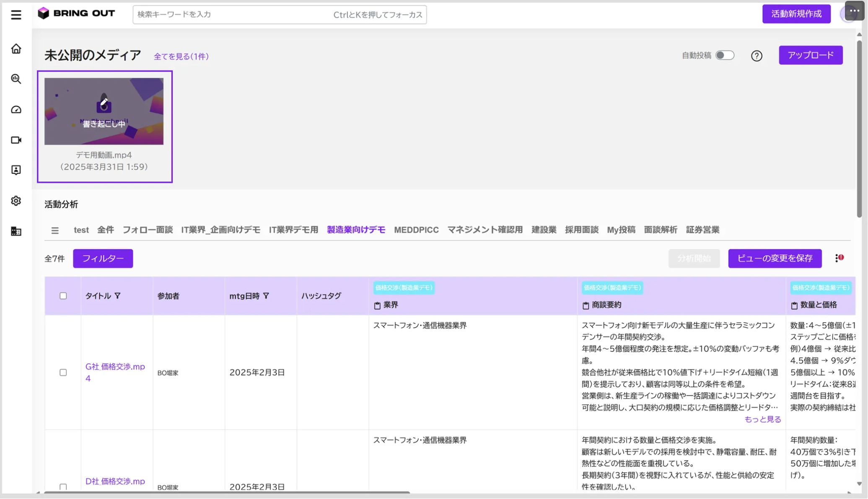Open the search analytics sidebar icon
Viewport: 868px width, 499px height.
click(x=16, y=79)
